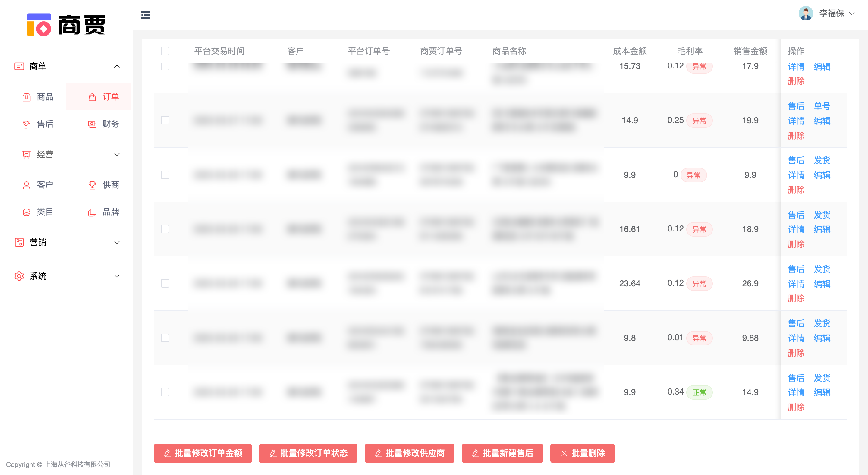Collapse sidebar with the hamburger menu icon
The width and height of the screenshot is (868, 475).
[x=145, y=15]
